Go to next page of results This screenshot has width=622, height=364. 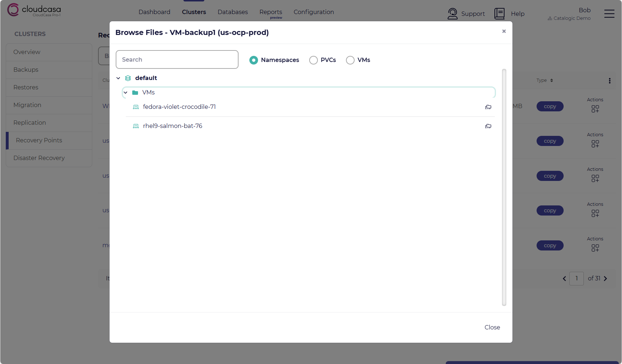[605, 279]
